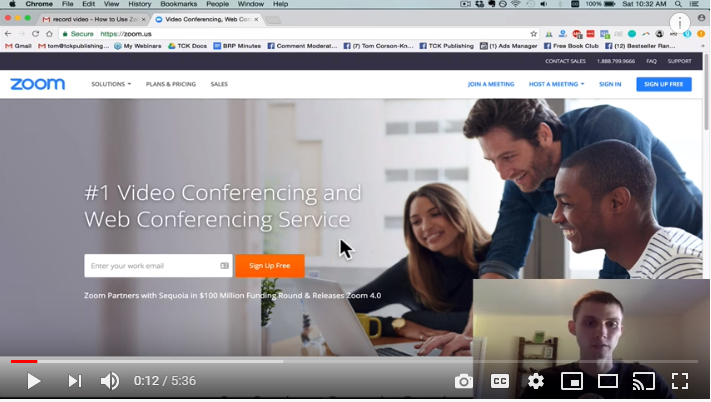
Task: Select the Video Conferencing browser tab
Action: click(x=206, y=19)
